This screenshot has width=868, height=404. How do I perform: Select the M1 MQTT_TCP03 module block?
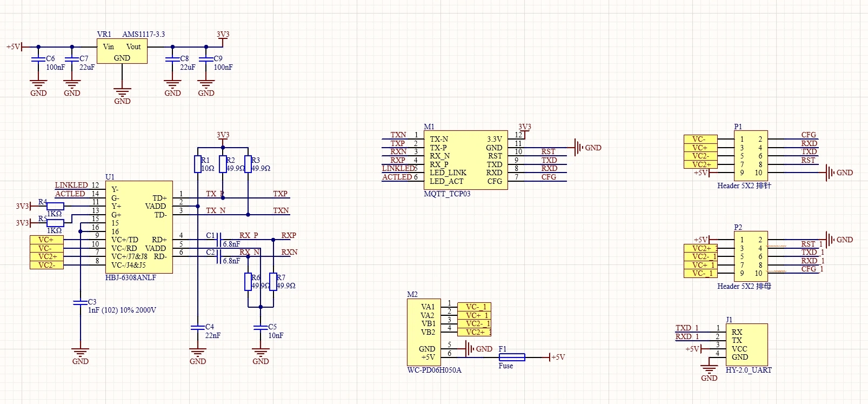point(465,160)
